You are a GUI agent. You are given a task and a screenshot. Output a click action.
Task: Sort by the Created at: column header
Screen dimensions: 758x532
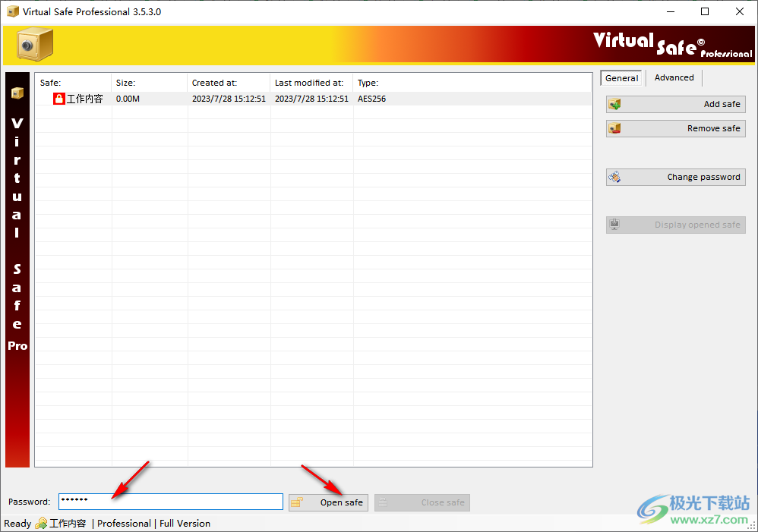[x=229, y=83]
